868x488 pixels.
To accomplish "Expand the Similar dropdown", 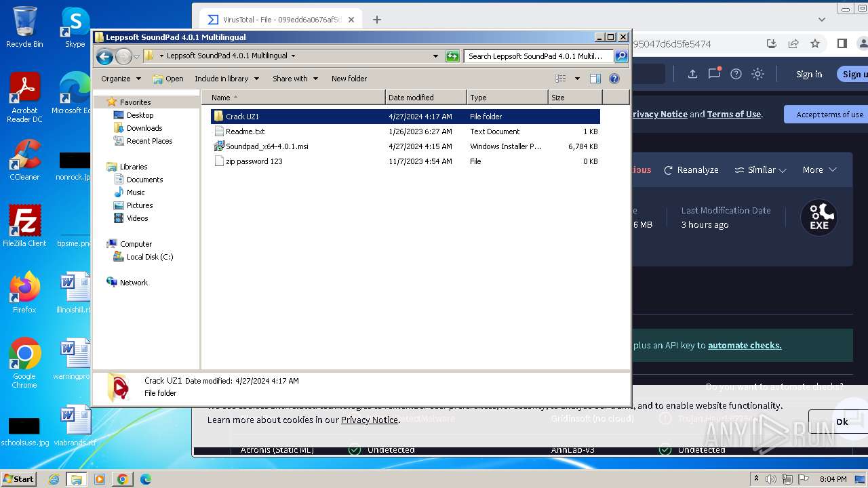I will click(760, 170).
